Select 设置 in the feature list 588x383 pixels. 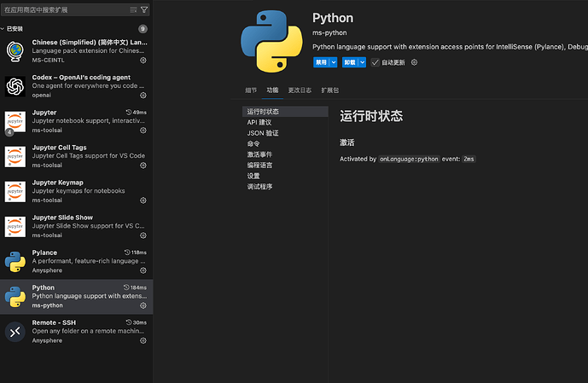(x=285, y=176)
